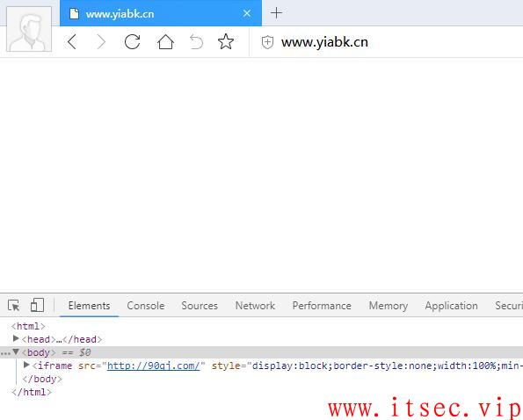Open the Network tab
This screenshot has width=523, height=420.
pos(255,306)
